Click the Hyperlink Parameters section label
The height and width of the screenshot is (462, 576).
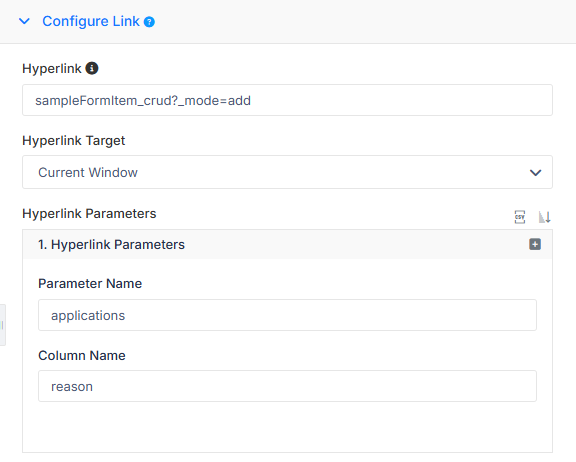89,213
